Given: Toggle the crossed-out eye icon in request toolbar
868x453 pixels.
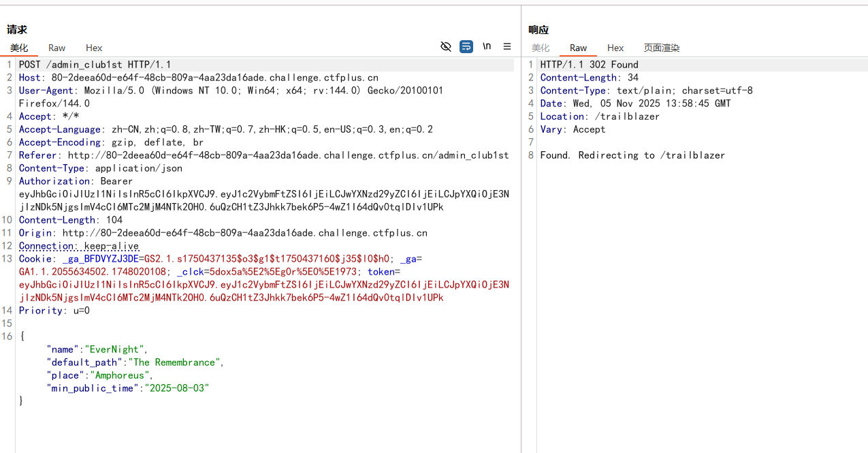Looking at the screenshot, I should (446, 46).
